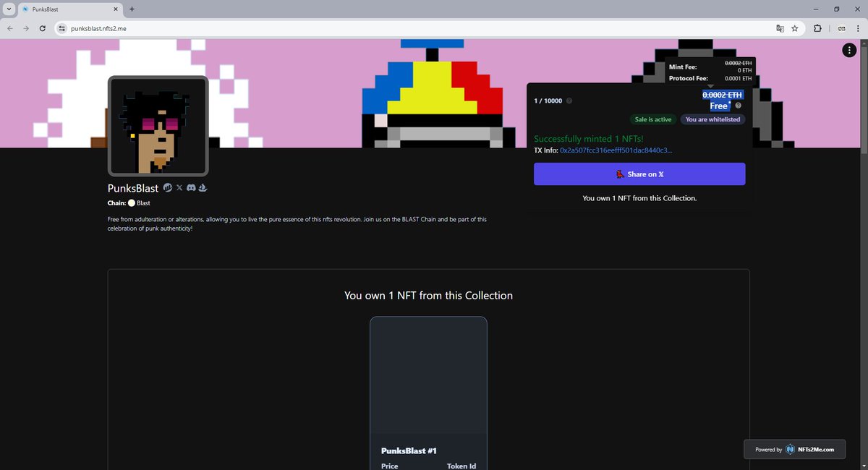
Task: Go forward using the browser forward arrow
Action: pyautogui.click(x=26, y=28)
